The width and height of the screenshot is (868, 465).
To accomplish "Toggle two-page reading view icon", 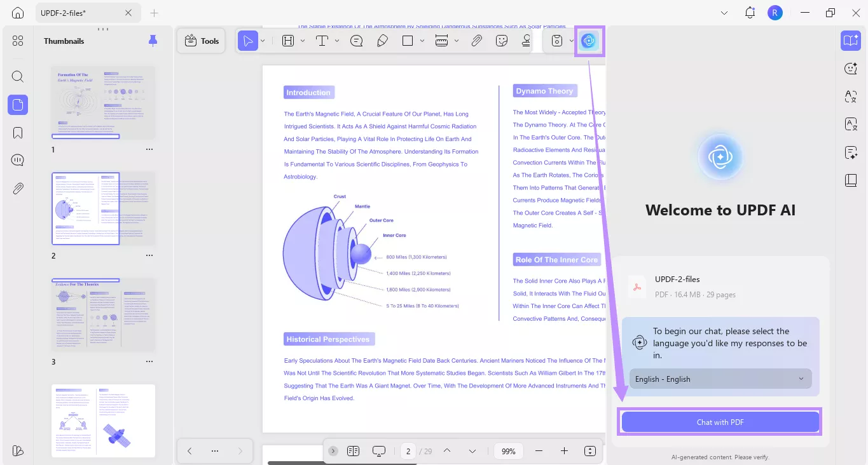I will tap(354, 451).
